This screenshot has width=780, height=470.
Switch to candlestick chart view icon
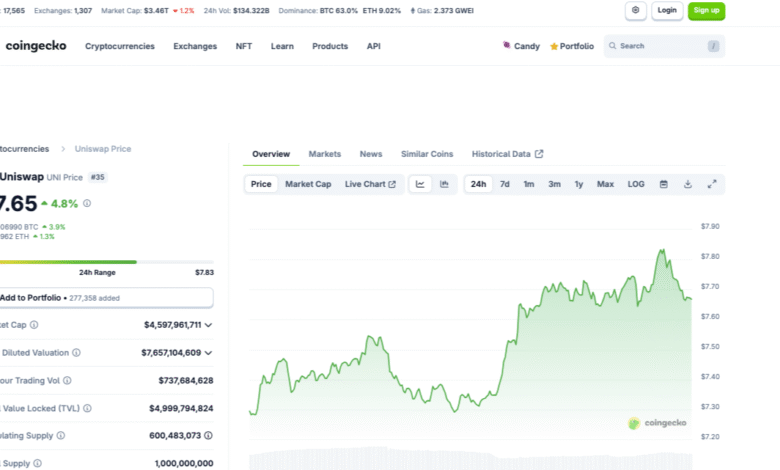pyautogui.click(x=444, y=184)
